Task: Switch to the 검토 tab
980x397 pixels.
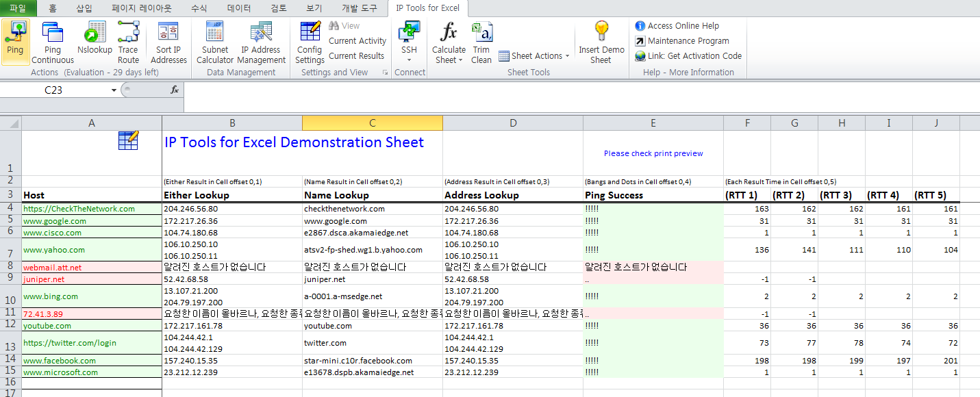Action: coord(279,8)
